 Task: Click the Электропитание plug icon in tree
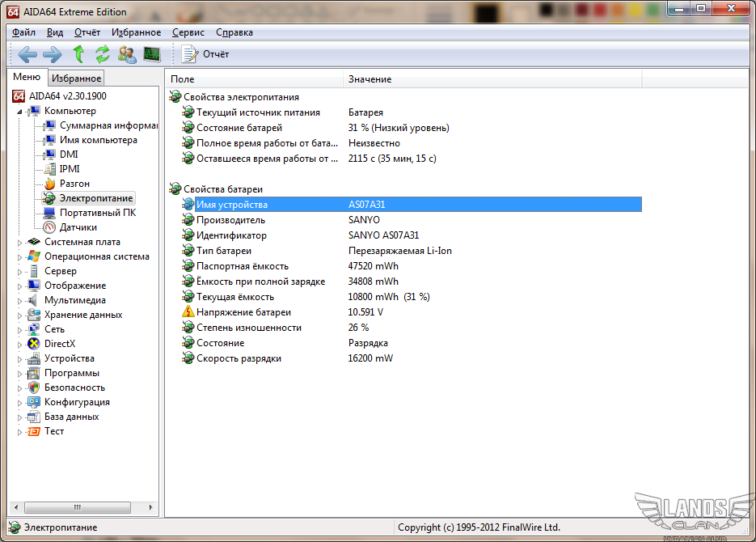[x=49, y=198]
